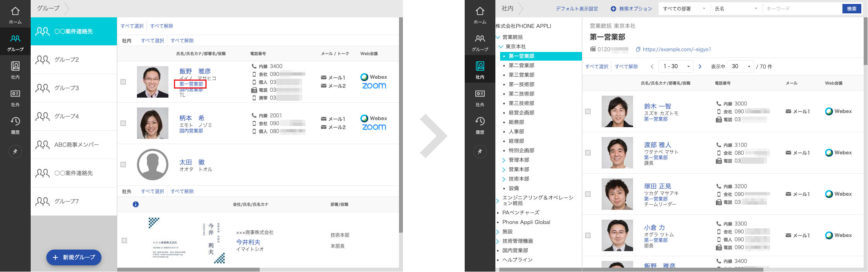Click キーワード search input field
Image resolution: width=868 pixels, height=272 pixels.
click(802, 9)
